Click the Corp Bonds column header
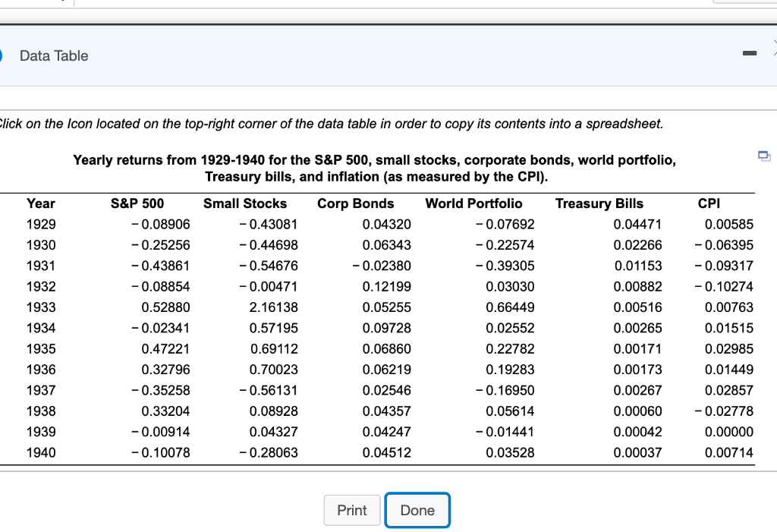Image resolution: width=777 pixels, height=532 pixels. (x=356, y=203)
